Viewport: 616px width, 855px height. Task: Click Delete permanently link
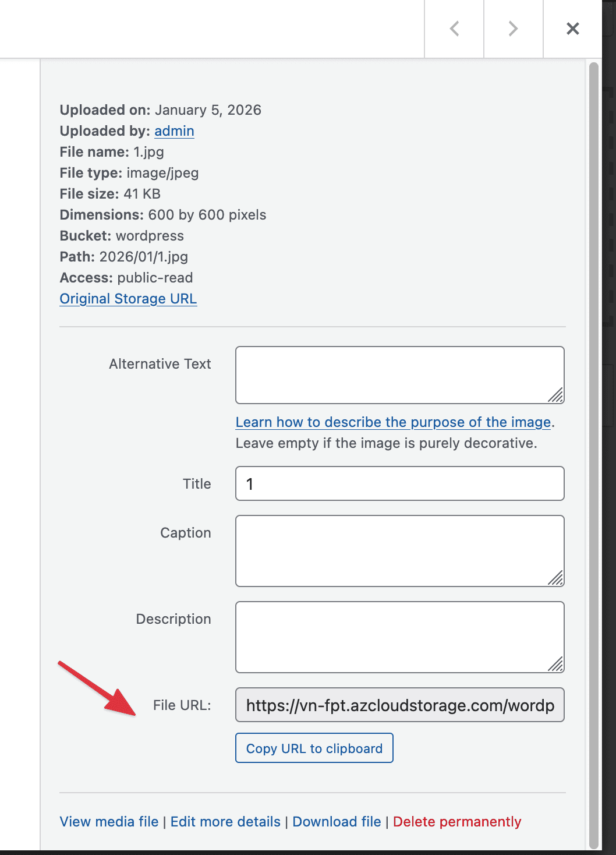coord(457,822)
